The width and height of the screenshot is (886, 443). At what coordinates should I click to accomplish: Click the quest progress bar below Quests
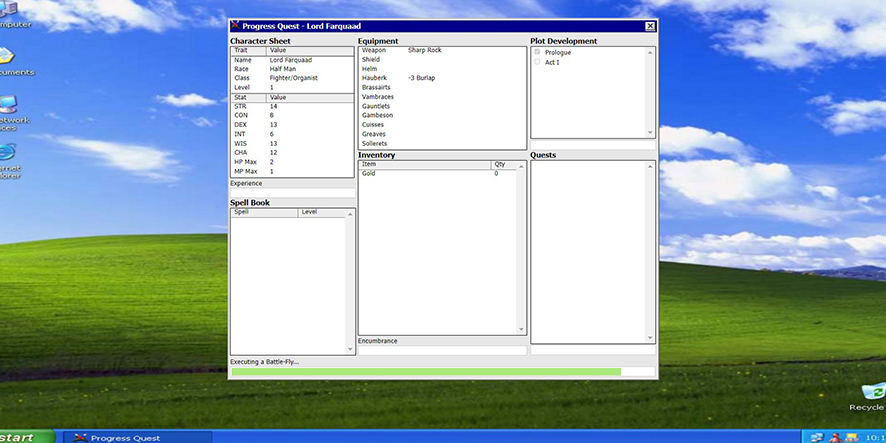pyautogui.click(x=593, y=350)
